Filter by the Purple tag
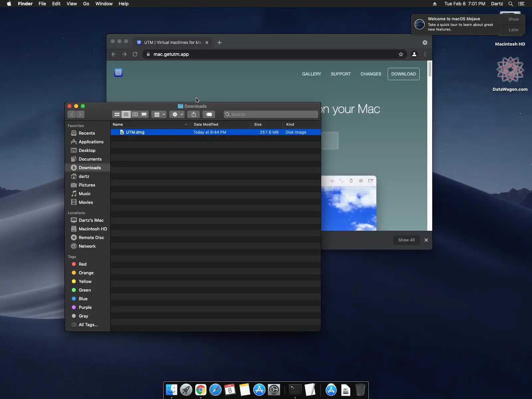This screenshot has width=532, height=399. [87, 307]
